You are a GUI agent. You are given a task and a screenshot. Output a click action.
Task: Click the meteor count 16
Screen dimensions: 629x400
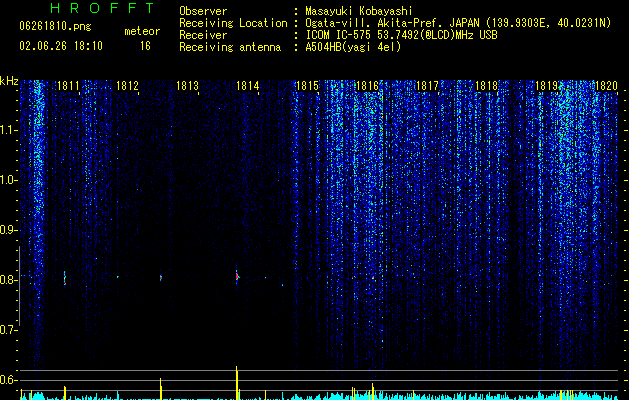(x=145, y=46)
